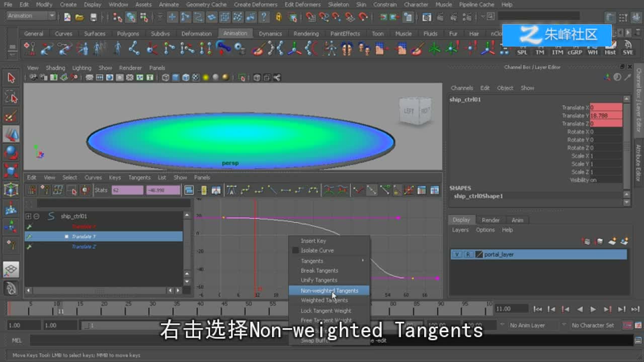
Task: Select the arrow Select tool in toolbox
Action: (x=11, y=78)
